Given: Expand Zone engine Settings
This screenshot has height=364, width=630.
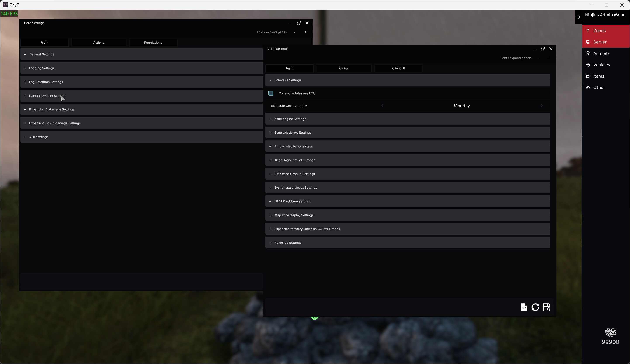Looking at the screenshot, I should (408, 119).
